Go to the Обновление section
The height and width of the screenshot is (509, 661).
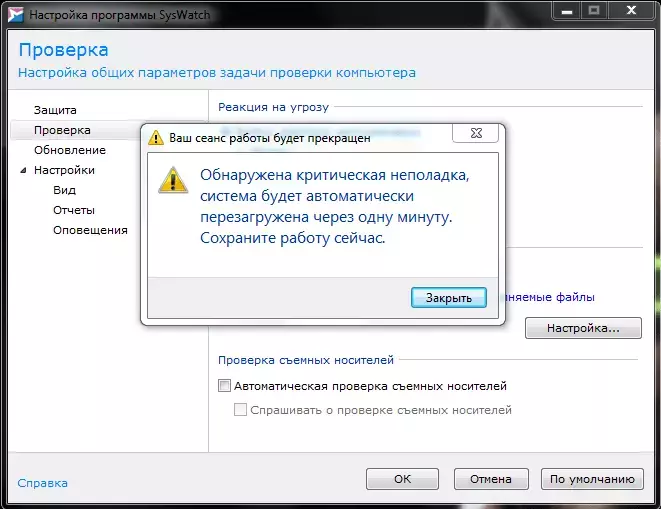coord(70,150)
